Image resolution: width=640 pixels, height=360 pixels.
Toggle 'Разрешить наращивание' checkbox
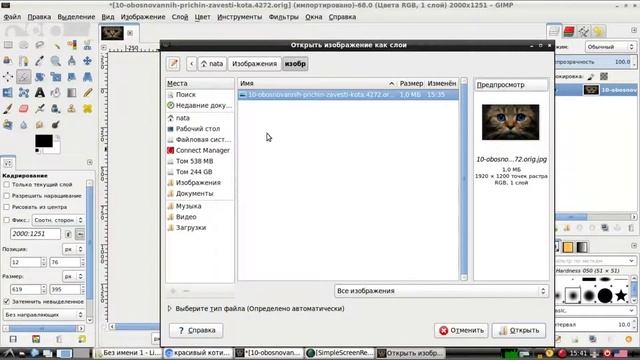[x=7, y=196]
